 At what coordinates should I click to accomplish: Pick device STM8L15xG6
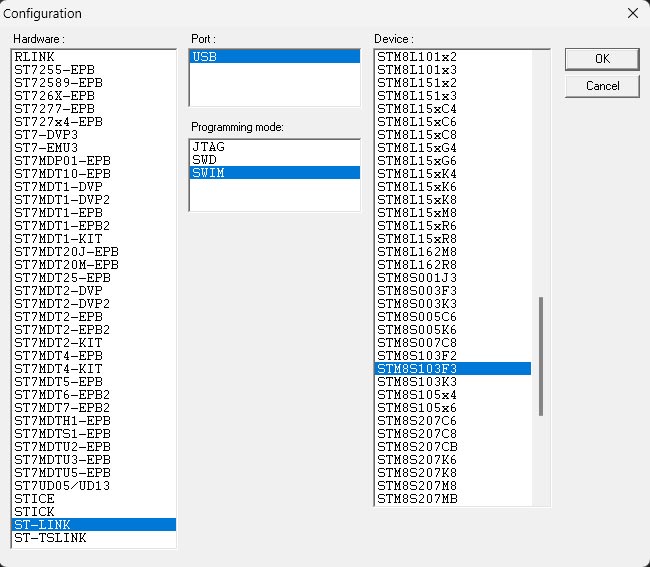[453, 160]
